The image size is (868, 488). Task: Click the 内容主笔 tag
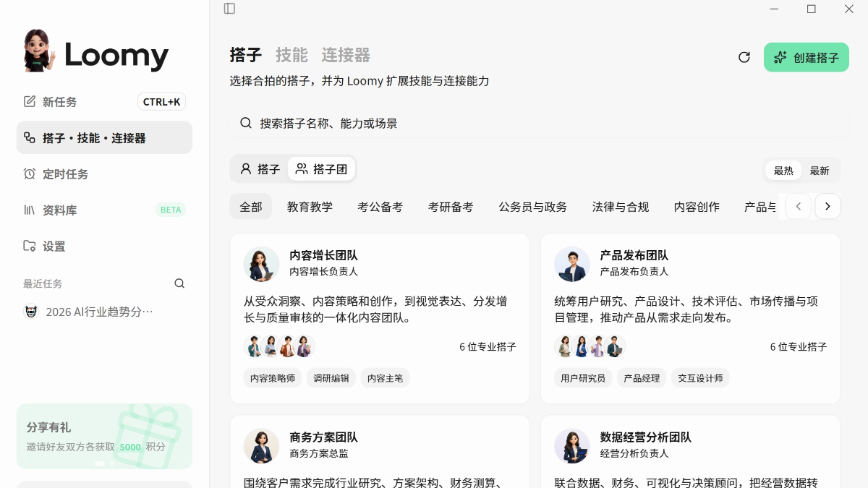click(386, 377)
